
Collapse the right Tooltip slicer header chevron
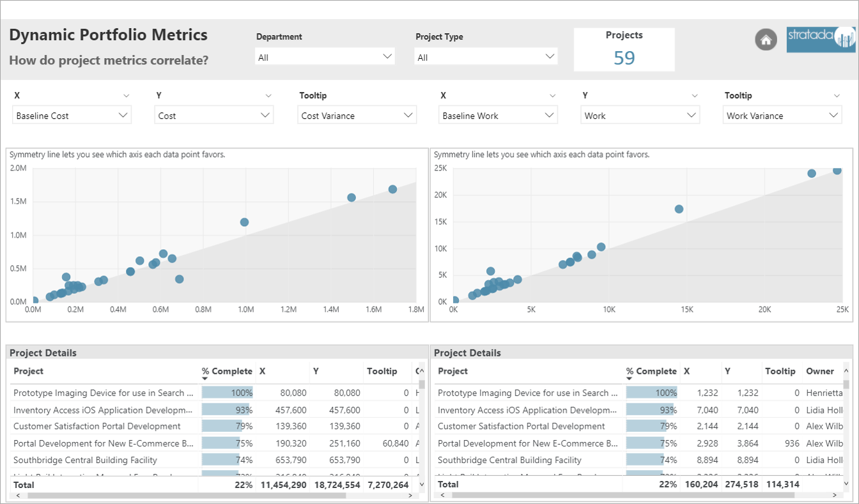point(837,96)
